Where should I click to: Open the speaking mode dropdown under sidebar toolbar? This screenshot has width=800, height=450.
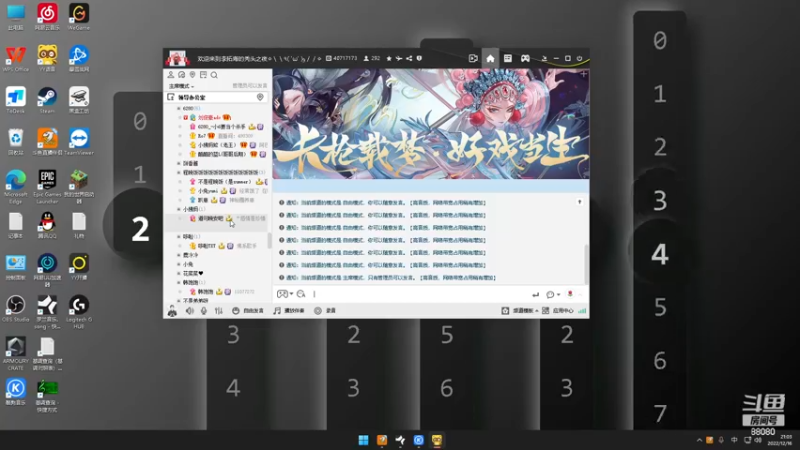[x=182, y=86]
